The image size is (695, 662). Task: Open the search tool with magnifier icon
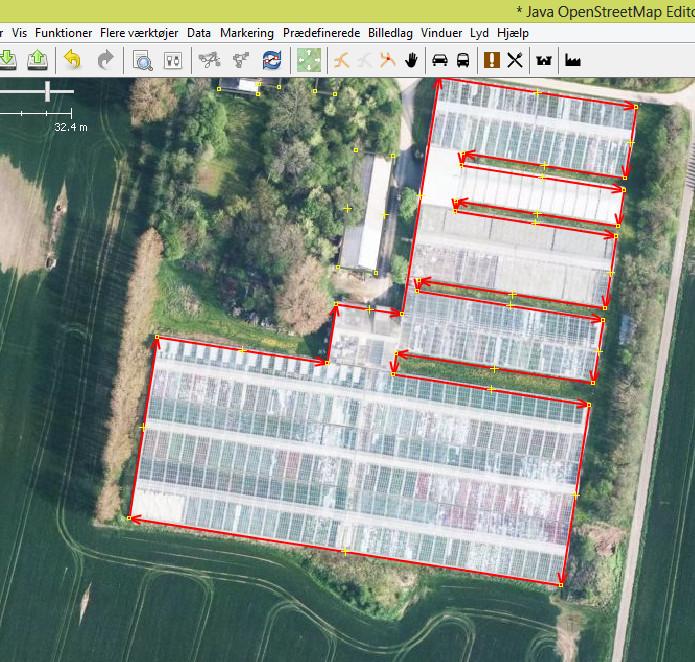point(143,60)
